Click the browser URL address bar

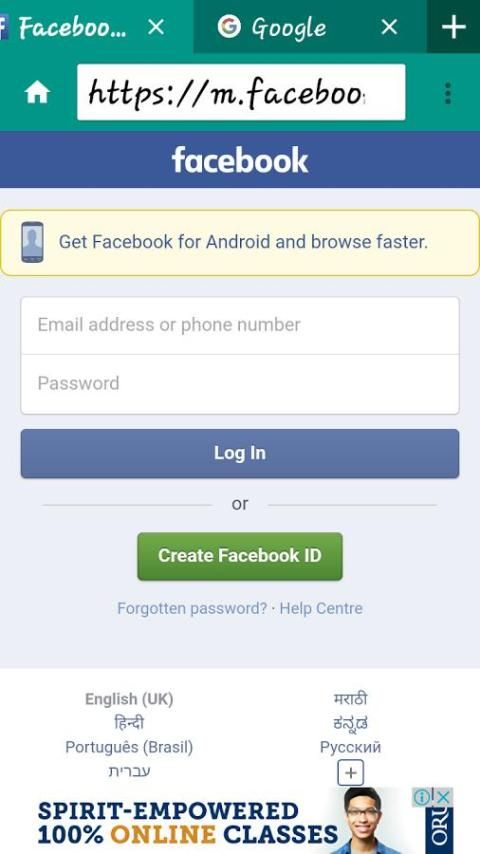pyautogui.click(x=241, y=93)
